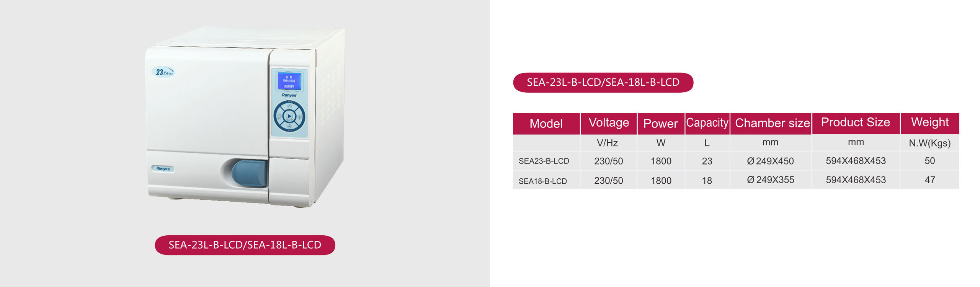Click the Power column header
The height and width of the screenshot is (287, 980).
coord(661,124)
